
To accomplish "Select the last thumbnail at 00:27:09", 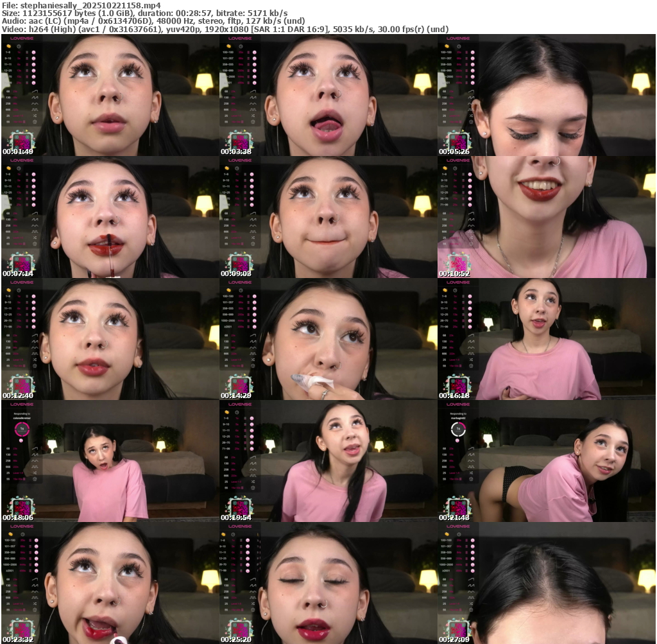I will point(546,583).
